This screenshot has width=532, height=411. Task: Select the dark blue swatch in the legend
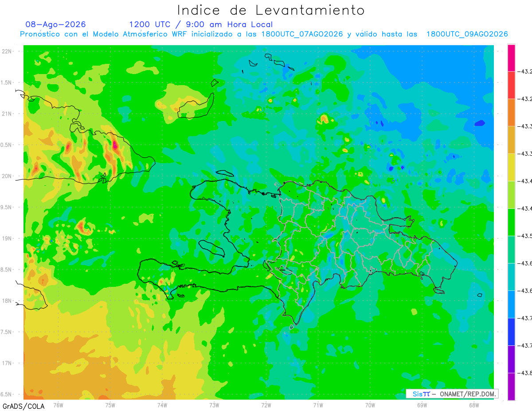pyautogui.click(x=511, y=332)
